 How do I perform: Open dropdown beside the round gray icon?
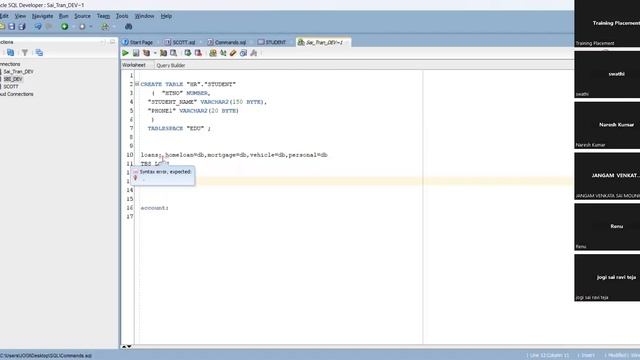click(x=91, y=27)
